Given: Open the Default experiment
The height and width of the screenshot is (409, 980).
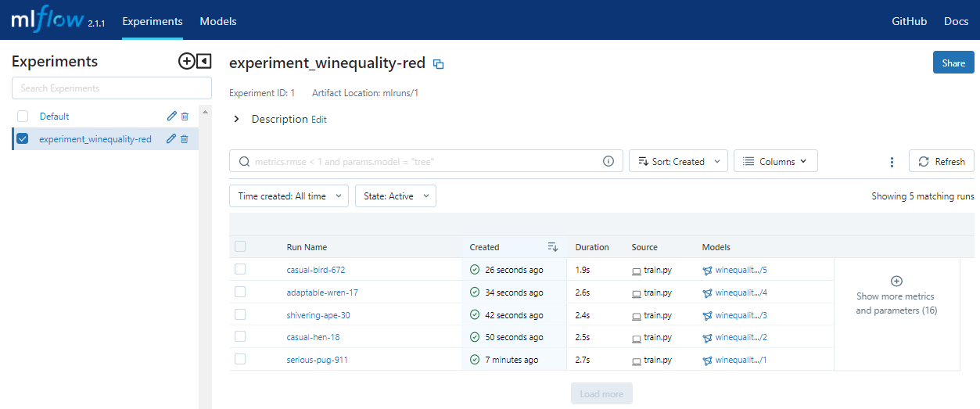Looking at the screenshot, I should point(55,117).
